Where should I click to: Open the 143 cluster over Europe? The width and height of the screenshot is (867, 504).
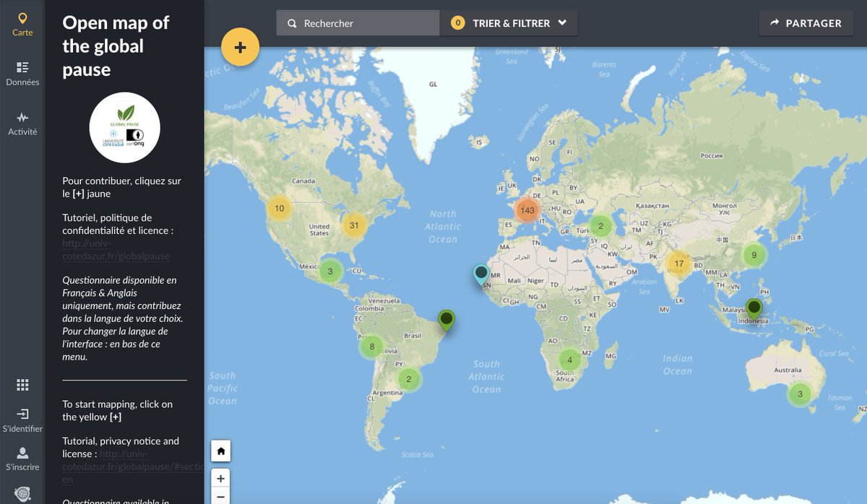(527, 211)
